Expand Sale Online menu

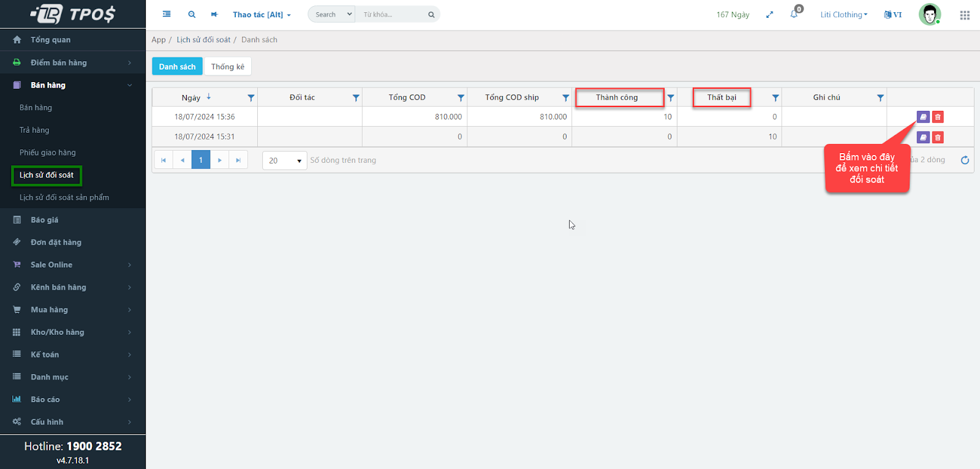[73, 265]
